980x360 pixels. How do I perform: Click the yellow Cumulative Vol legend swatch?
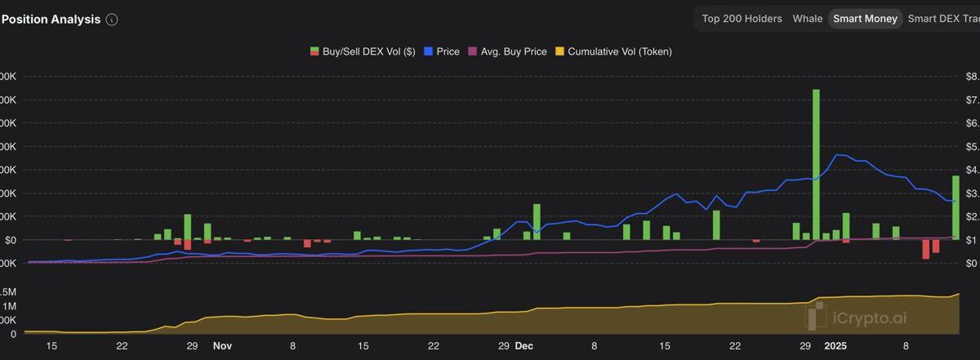click(x=560, y=51)
